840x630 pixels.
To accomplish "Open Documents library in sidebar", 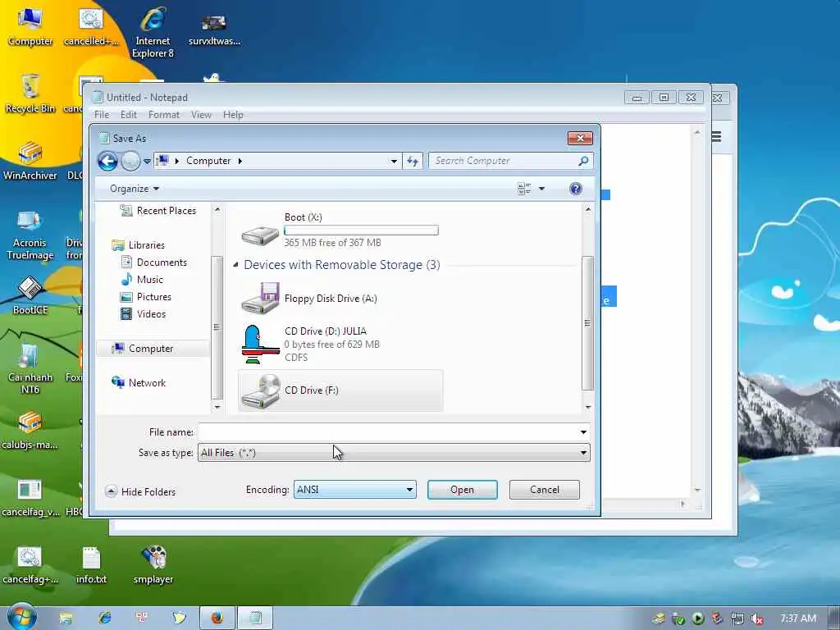I will pyautogui.click(x=153, y=262).
